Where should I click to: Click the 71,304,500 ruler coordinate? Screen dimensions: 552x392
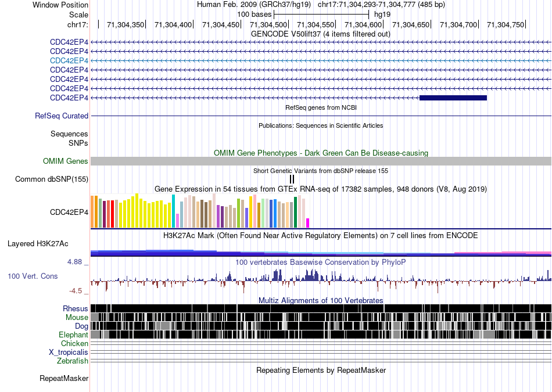point(268,24)
